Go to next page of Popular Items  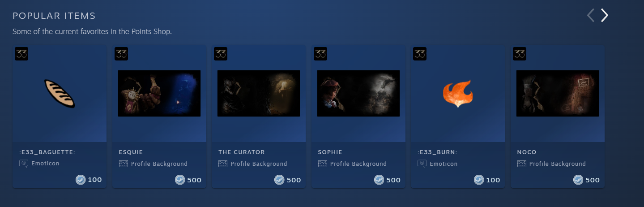(x=605, y=16)
